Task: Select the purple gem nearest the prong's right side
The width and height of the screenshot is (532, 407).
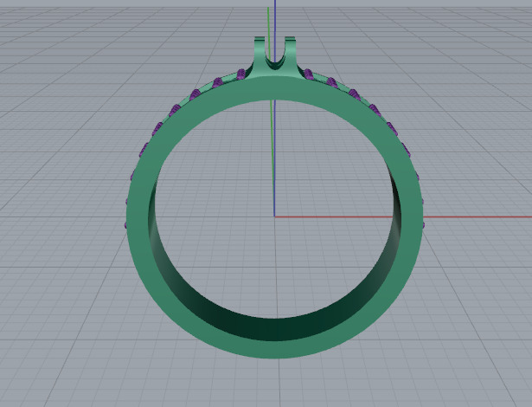Action: click(309, 74)
